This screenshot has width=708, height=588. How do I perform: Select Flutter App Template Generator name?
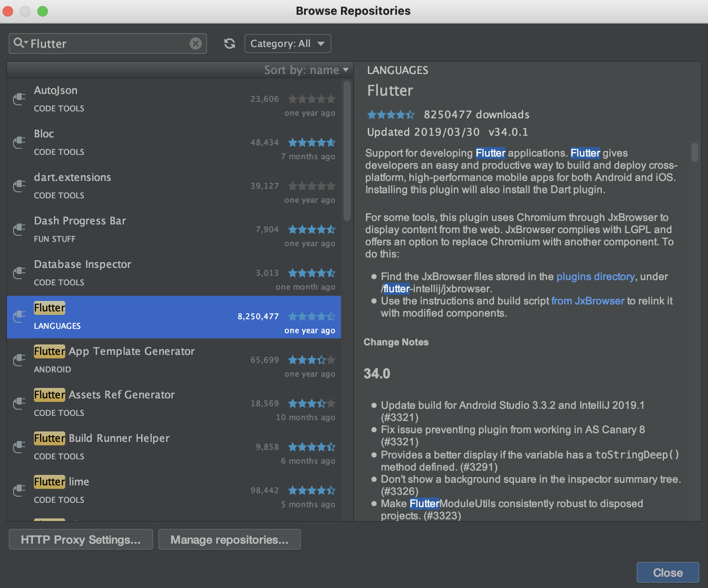click(x=114, y=351)
